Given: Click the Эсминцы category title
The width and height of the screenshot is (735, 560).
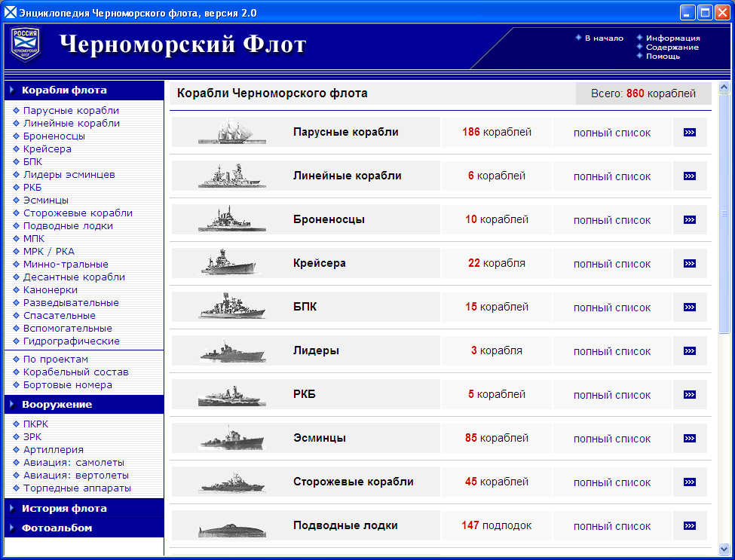Looking at the screenshot, I should pyautogui.click(x=319, y=438).
